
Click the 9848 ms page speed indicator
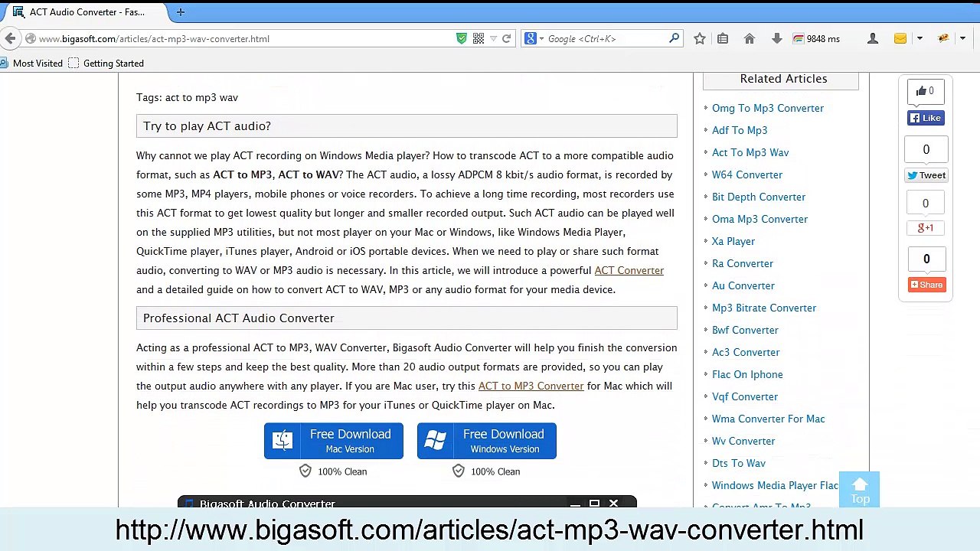[816, 38]
